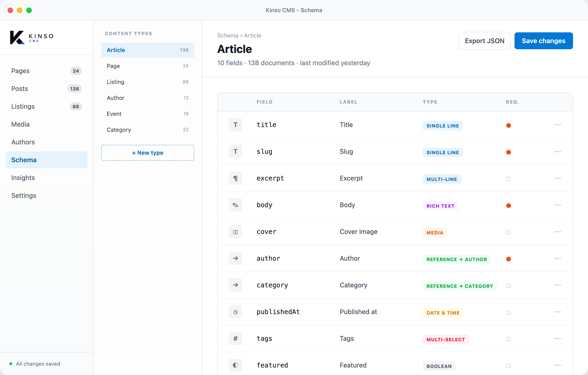The image size is (588, 375).
Task: Click the REFERENCE → AUTHOR type badge
Action: click(x=457, y=259)
